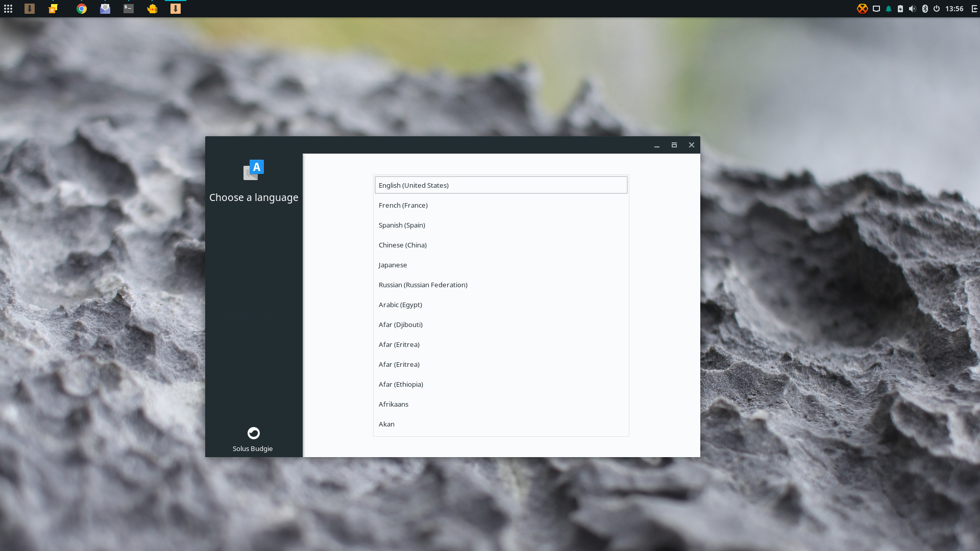Select English (United States)

(x=501, y=185)
